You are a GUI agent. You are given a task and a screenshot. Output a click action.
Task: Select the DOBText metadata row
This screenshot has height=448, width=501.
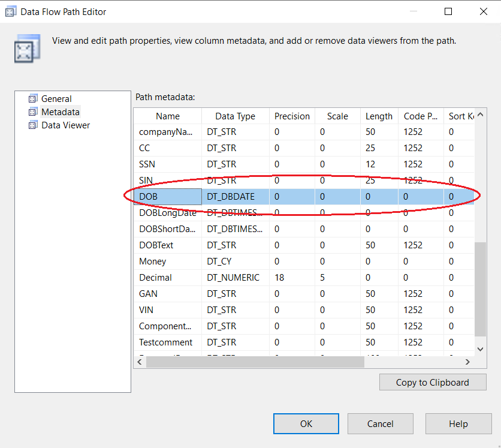[x=168, y=245]
